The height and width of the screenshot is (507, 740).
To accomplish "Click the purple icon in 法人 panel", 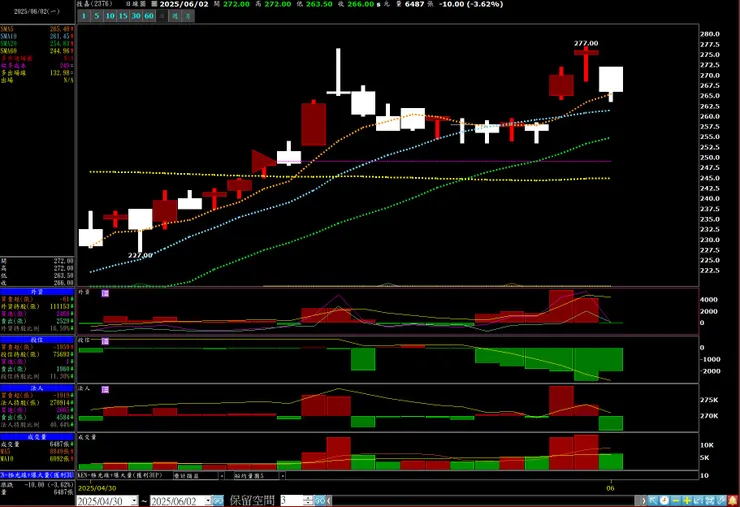I will pyautogui.click(x=105, y=389).
